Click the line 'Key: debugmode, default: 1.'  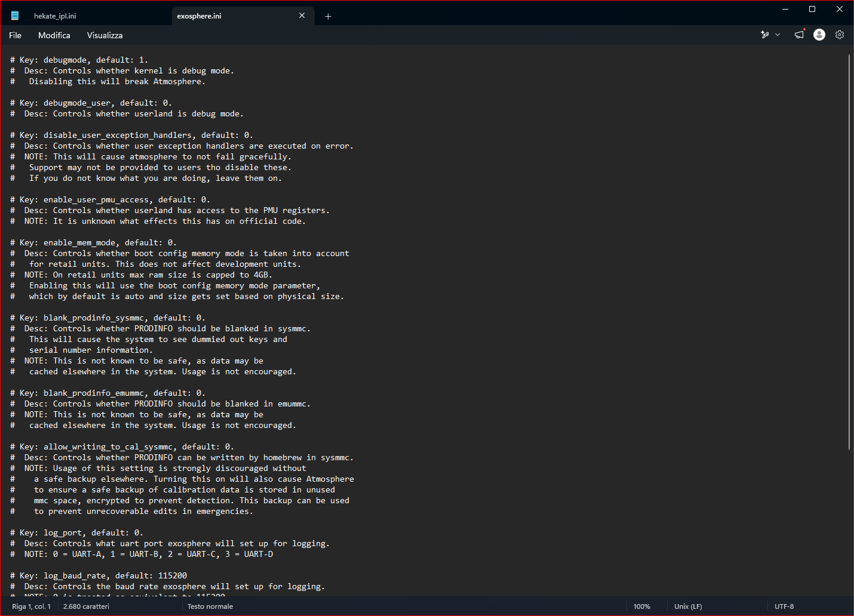[79, 60]
